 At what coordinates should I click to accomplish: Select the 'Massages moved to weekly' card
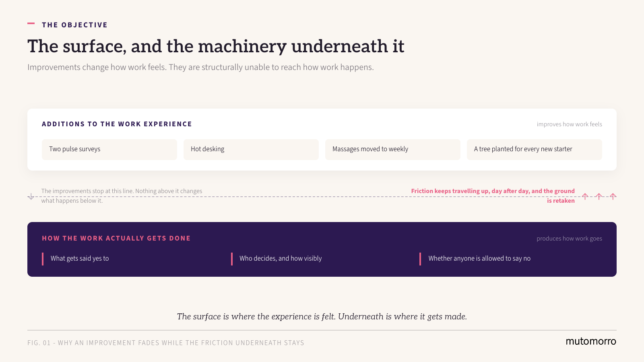[393, 150]
